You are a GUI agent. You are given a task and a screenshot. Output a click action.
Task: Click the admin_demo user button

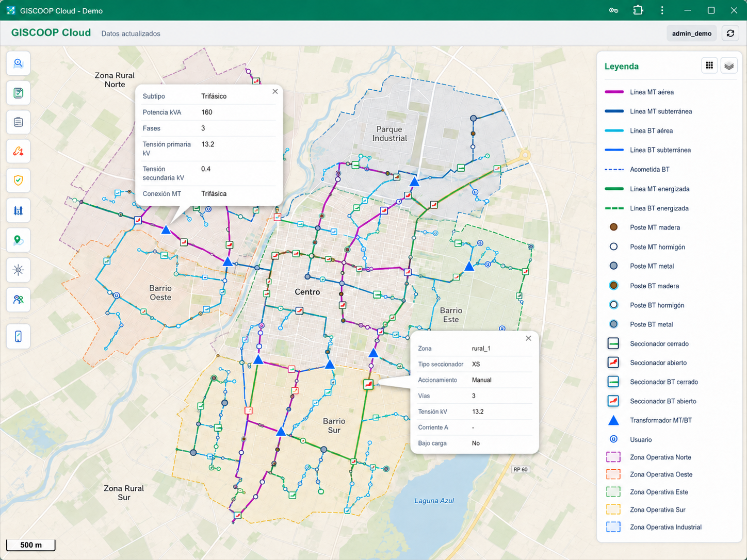(691, 34)
